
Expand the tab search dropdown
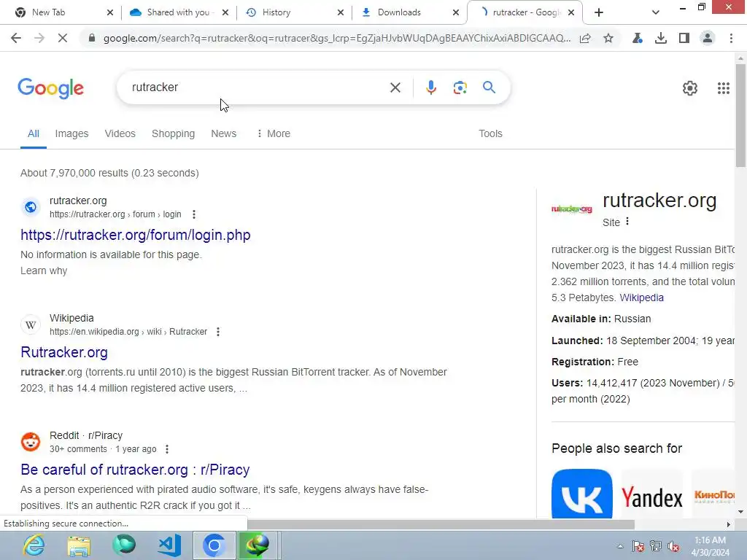[656, 12]
